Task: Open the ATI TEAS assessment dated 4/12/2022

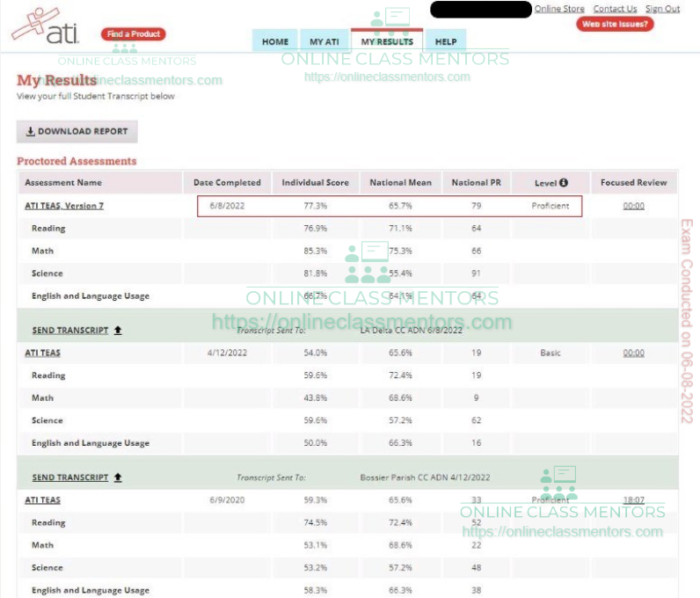Action: 43,353
